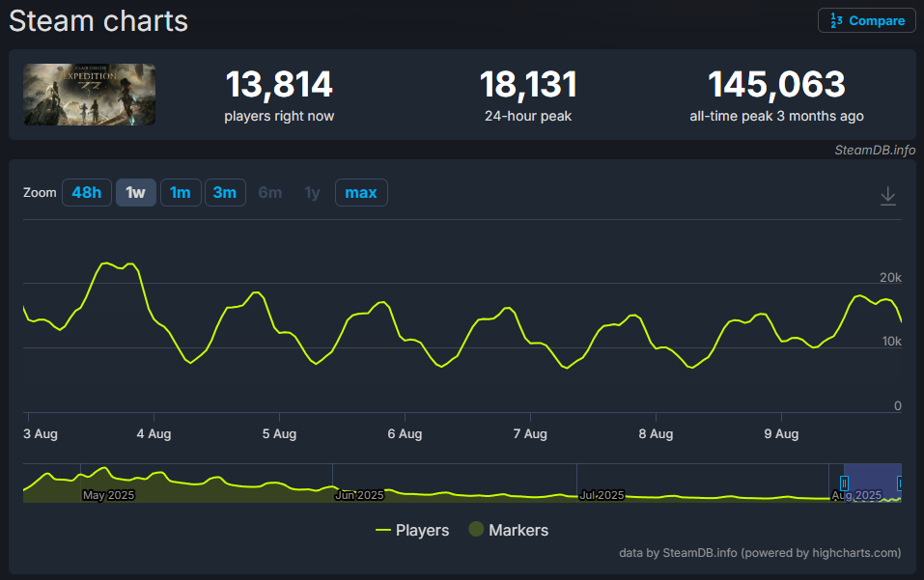Click the 9 Aug axis label
Viewport: 924px width, 580px height.
click(x=781, y=434)
